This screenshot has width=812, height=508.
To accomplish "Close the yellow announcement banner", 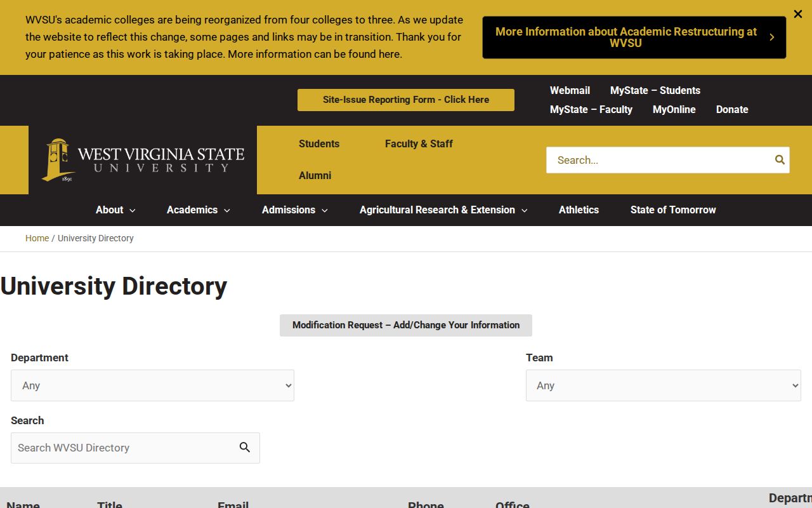I will [798, 14].
